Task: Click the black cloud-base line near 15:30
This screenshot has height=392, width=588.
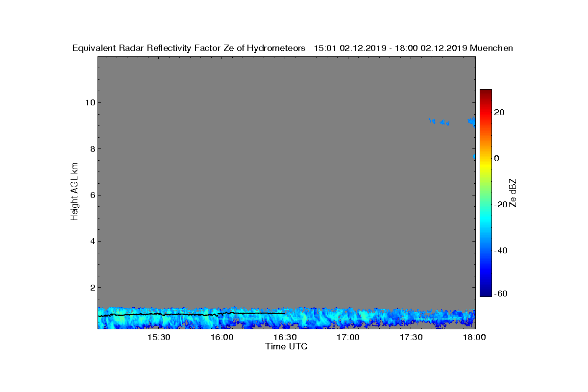Action: (159, 314)
